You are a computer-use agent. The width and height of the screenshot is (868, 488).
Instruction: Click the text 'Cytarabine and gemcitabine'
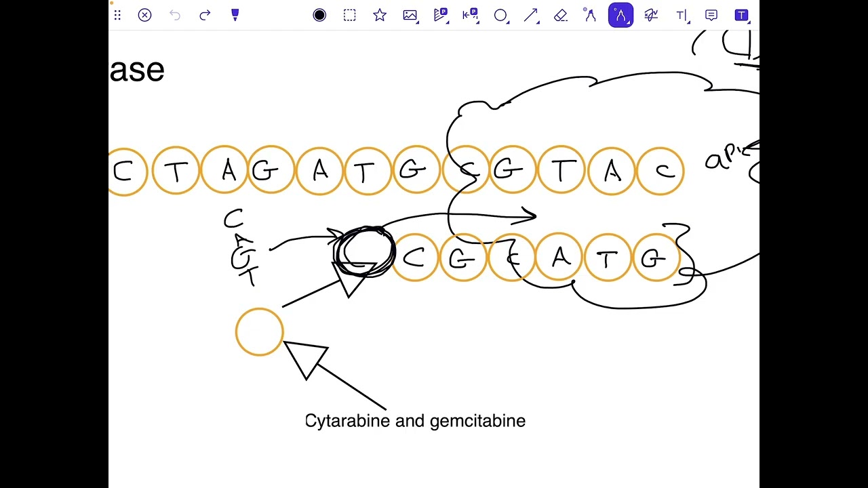(x=415, y=421)
